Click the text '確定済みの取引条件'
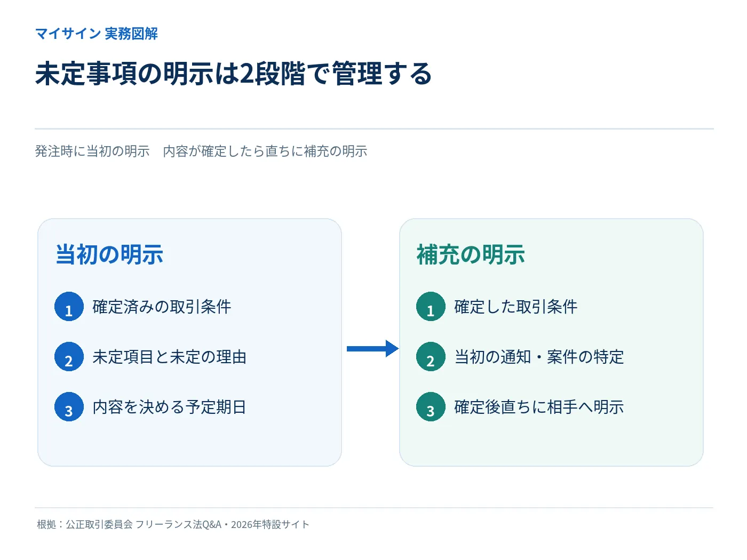747x560 pixels. (x=162, y=307)
